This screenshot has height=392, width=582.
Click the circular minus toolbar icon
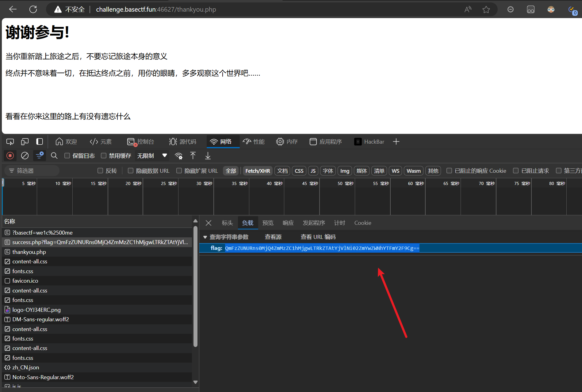[x=511, y=9]
